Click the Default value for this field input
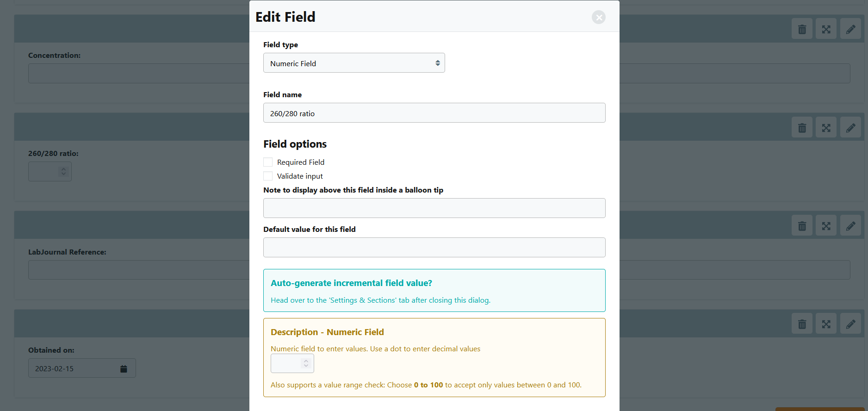This screenshot has height=411, width=868. [x=434, y=247]
